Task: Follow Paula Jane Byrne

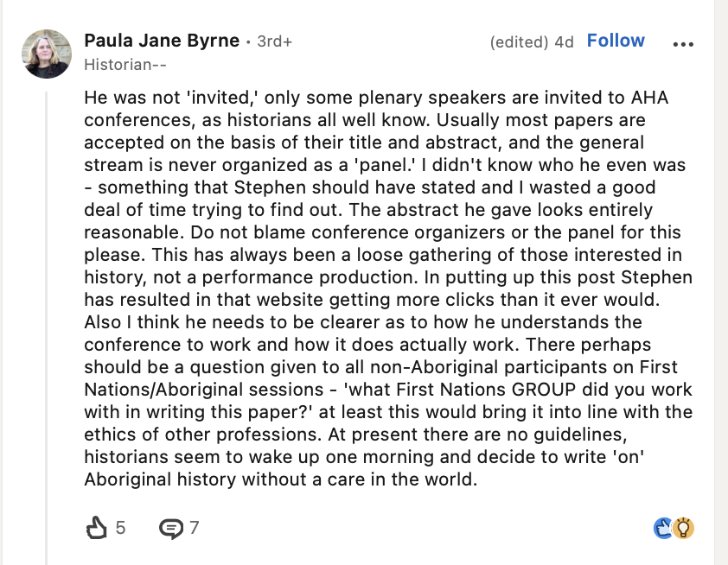Action: click(616, 41)
